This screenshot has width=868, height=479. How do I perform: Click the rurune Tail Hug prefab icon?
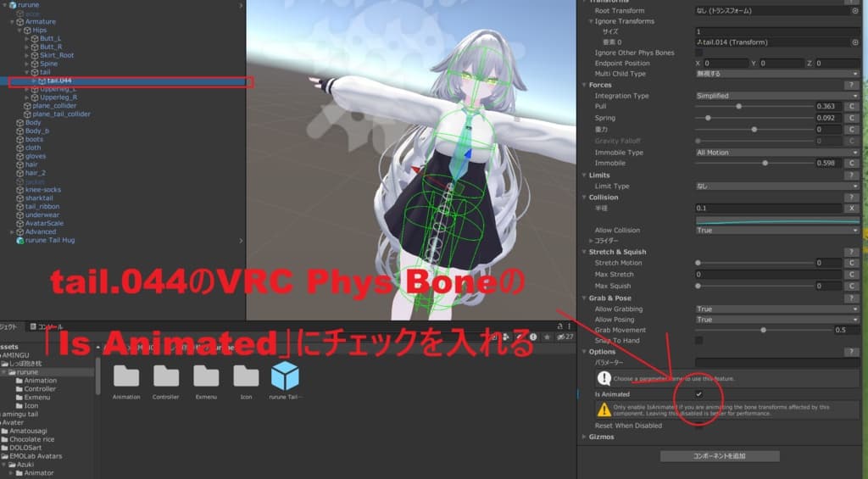[20, 240]
